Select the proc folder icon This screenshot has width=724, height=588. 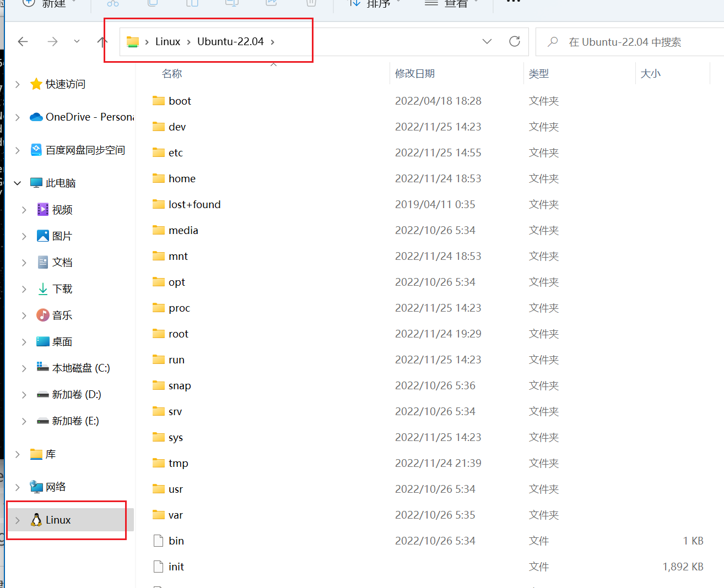(159, 307)
